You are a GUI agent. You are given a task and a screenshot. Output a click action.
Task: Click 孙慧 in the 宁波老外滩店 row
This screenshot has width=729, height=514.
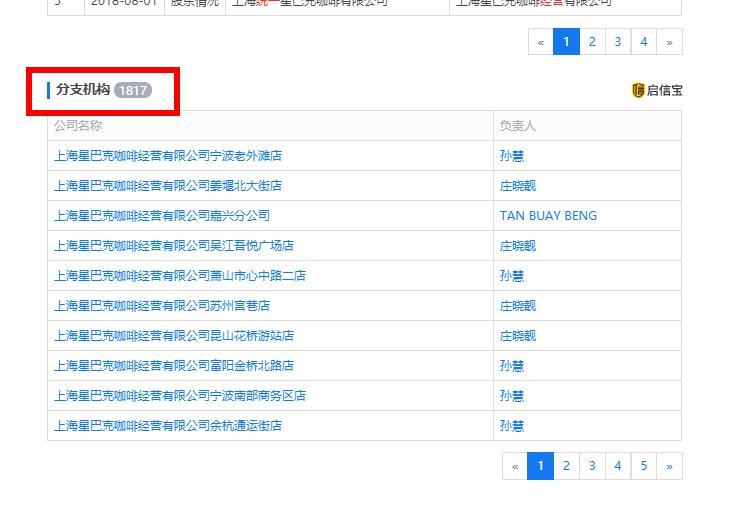point(512,156)
